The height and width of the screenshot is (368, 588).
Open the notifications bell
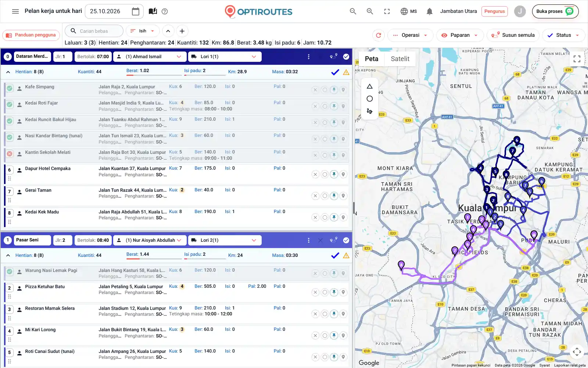tap(429, 11)
